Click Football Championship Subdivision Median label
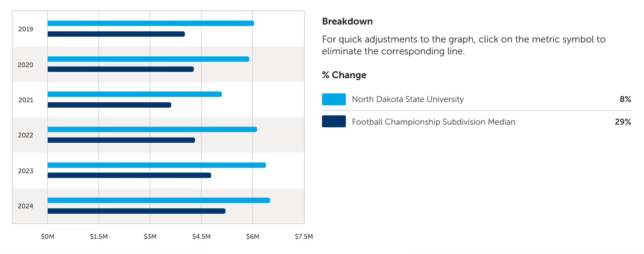Image resolution: width=644 pixels, height=254 pixels. pos(433,122)
